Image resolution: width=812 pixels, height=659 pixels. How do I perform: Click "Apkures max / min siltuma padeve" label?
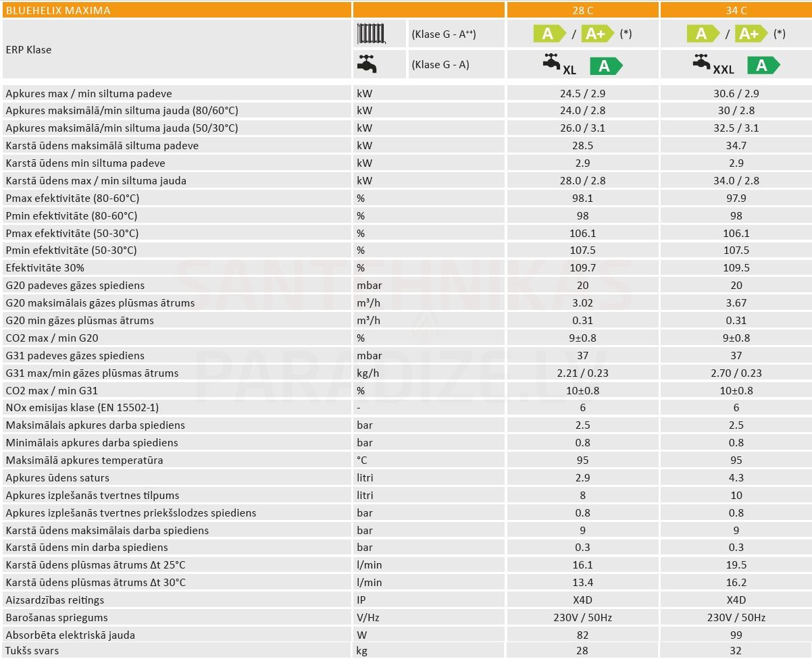(x=88, y=93)
